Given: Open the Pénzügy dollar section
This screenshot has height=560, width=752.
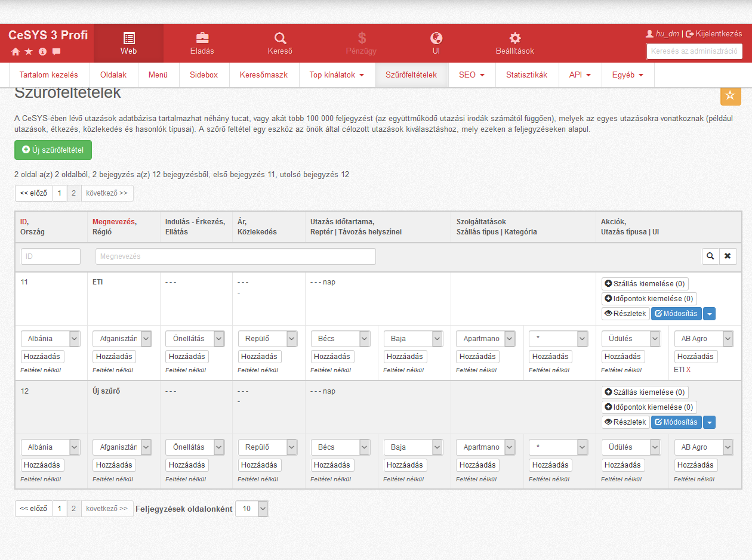Looking at the screenshot, I should click(x=361, y=44).
